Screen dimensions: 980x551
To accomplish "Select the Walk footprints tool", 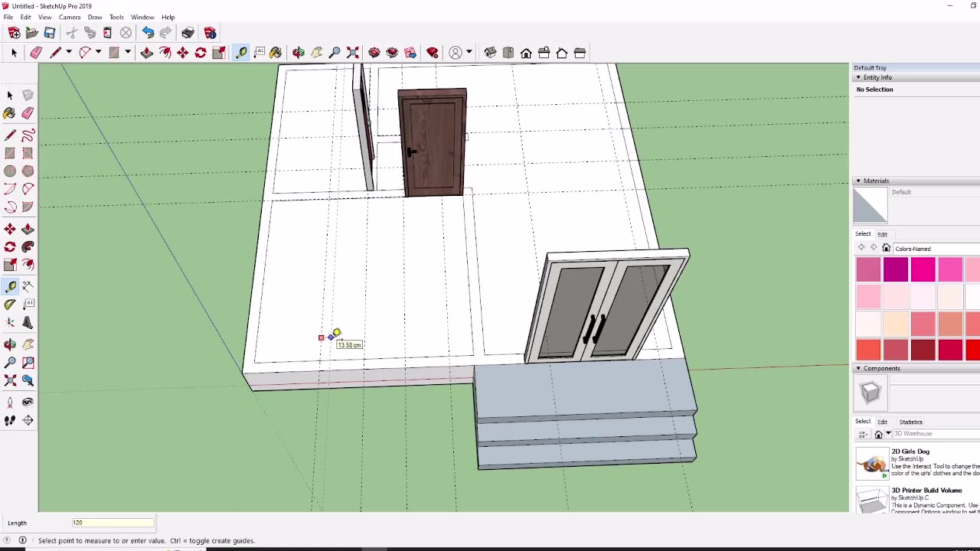I will pyautogui.click(x=10, y=420).
